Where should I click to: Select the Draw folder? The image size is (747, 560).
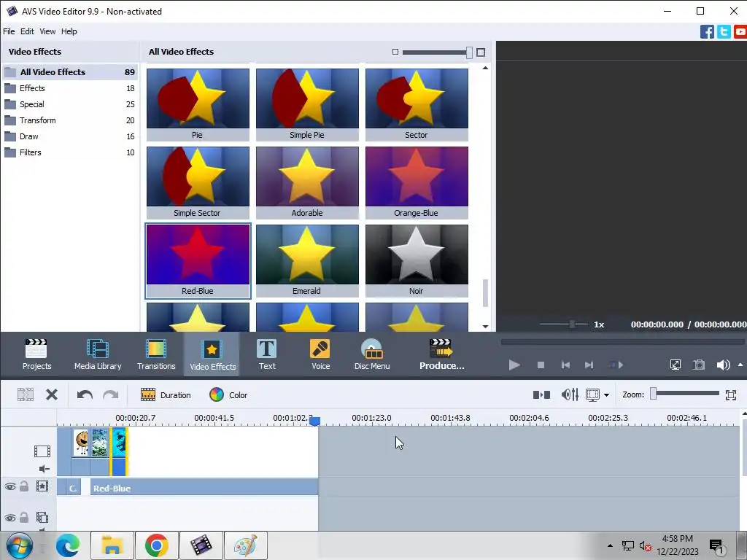tap(70, 136)
